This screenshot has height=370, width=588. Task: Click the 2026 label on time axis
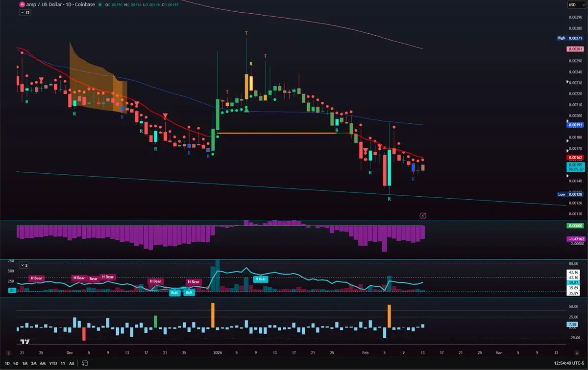[217, 352]
